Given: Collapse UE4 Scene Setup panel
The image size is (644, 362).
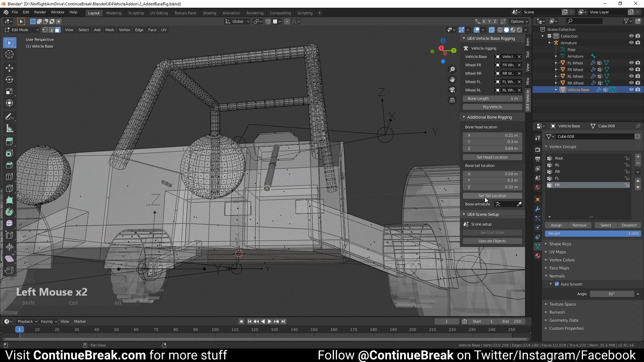Looking at the screenshot, I should (x=464, y=215).
